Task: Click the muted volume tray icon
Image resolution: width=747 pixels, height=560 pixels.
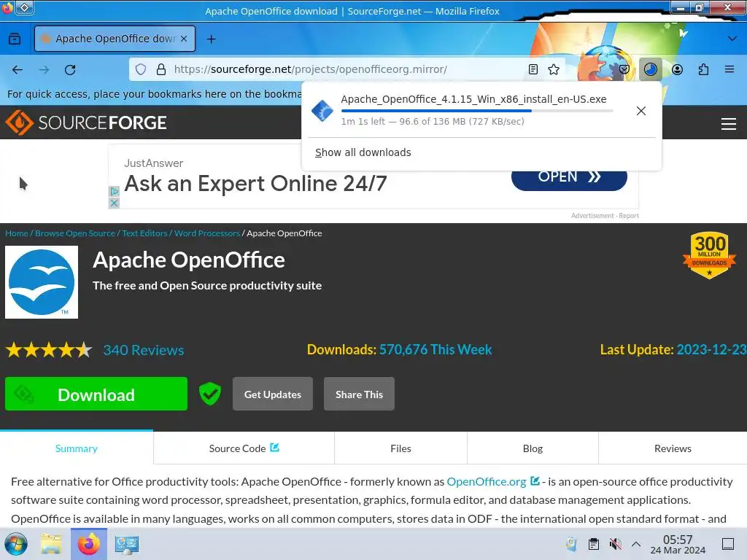Action: (615, 544)
